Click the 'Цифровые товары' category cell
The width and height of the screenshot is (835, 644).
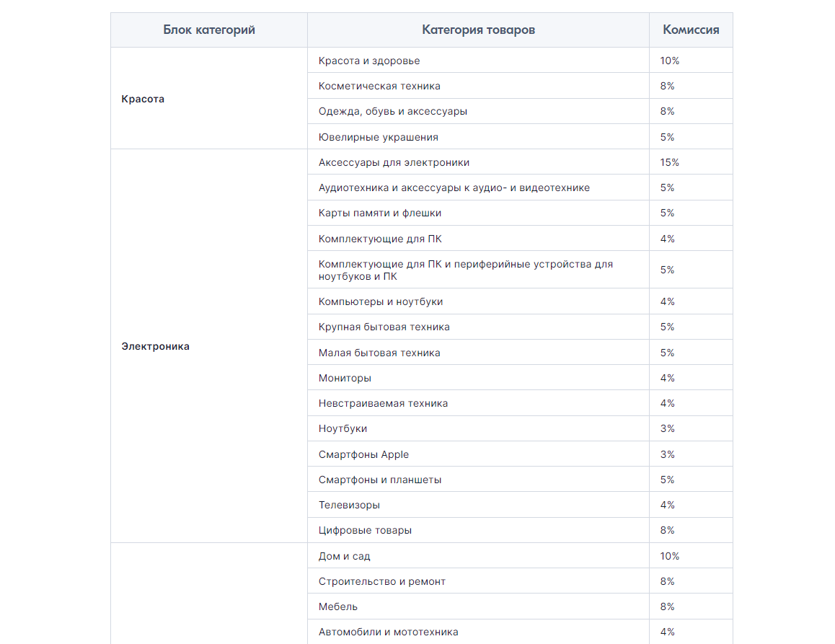click(478, 531)
